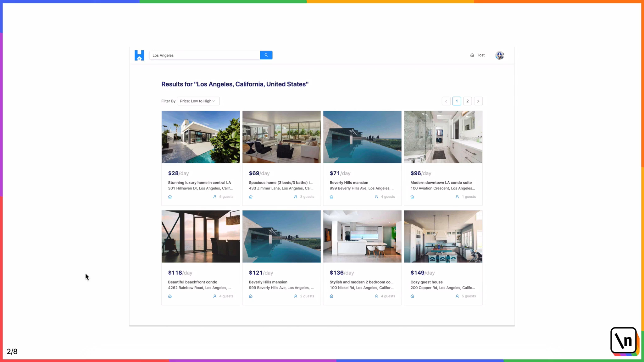Click the Los Angeles search input field
The image size is (644, 362).
pos(204,55)
